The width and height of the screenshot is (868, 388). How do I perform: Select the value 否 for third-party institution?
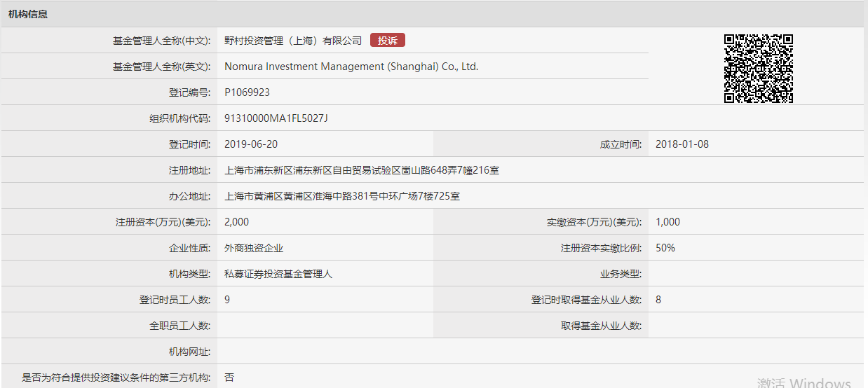click(x=229, y=377)
